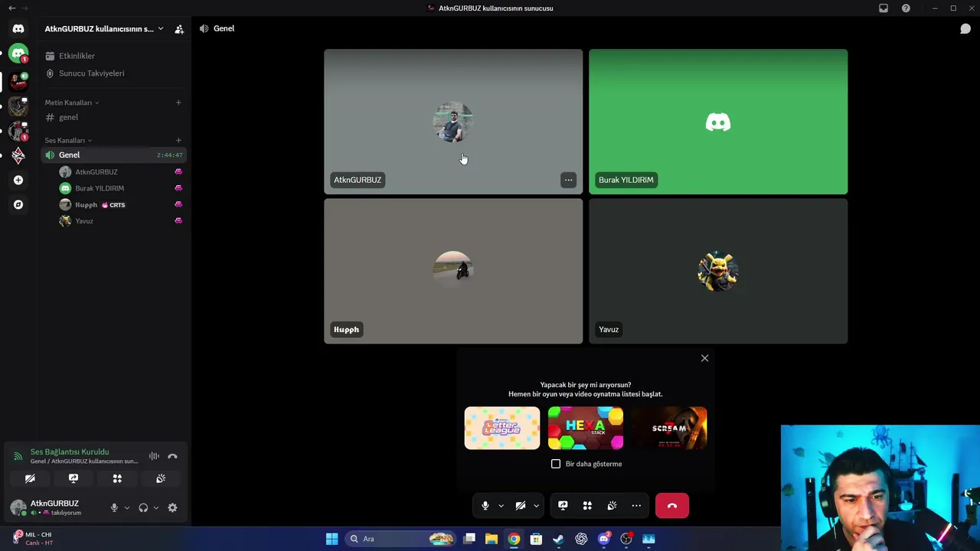Start an Activity from sidebar voice panel
This screenshot has height=551, width=980.
[117, 478]
